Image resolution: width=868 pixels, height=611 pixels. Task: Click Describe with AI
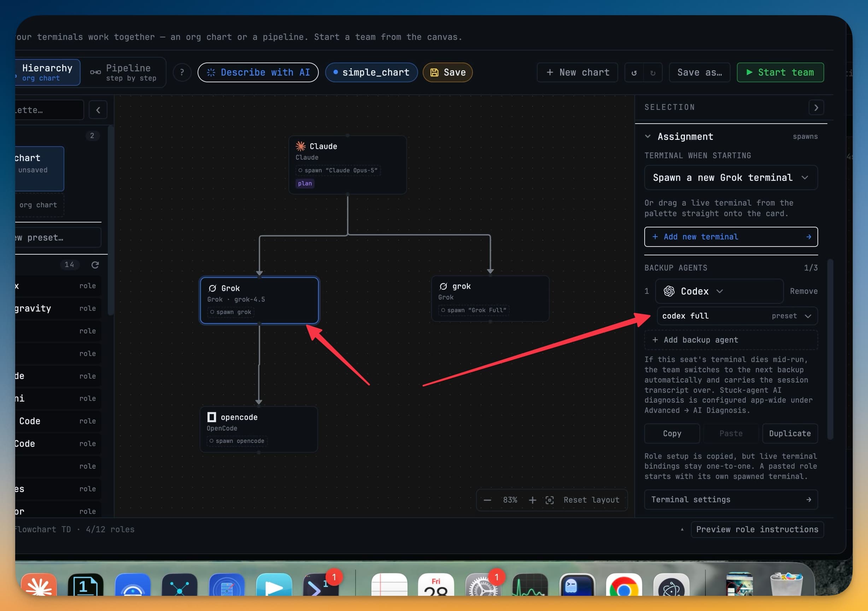click(x=258, y=72)
